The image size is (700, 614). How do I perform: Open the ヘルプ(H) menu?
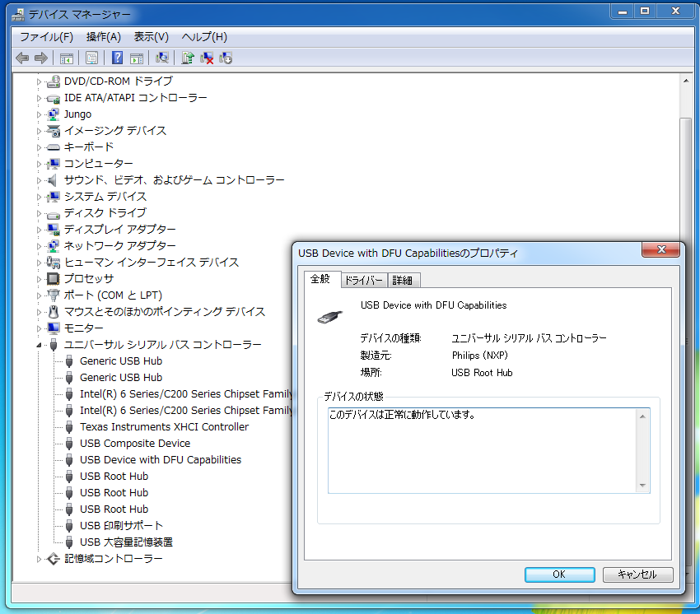pyautogui.click(x=204, y=36)
